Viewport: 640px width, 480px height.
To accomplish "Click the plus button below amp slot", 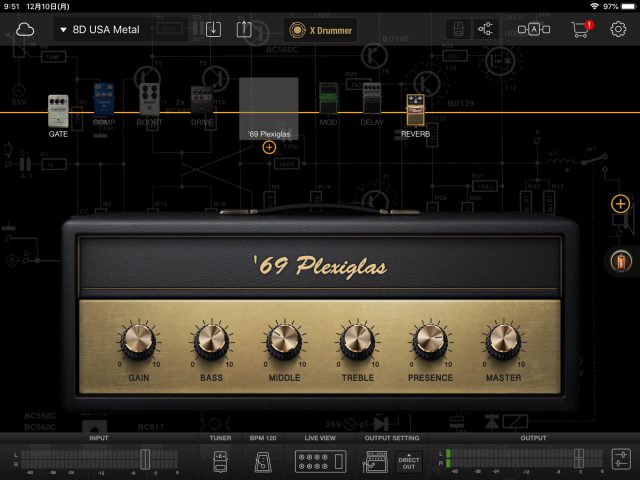I will 269,147.
